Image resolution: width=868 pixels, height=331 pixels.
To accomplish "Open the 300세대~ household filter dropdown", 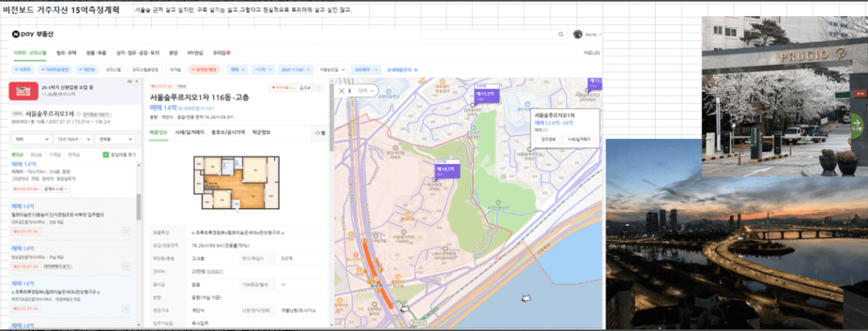I will coord(367,70).
